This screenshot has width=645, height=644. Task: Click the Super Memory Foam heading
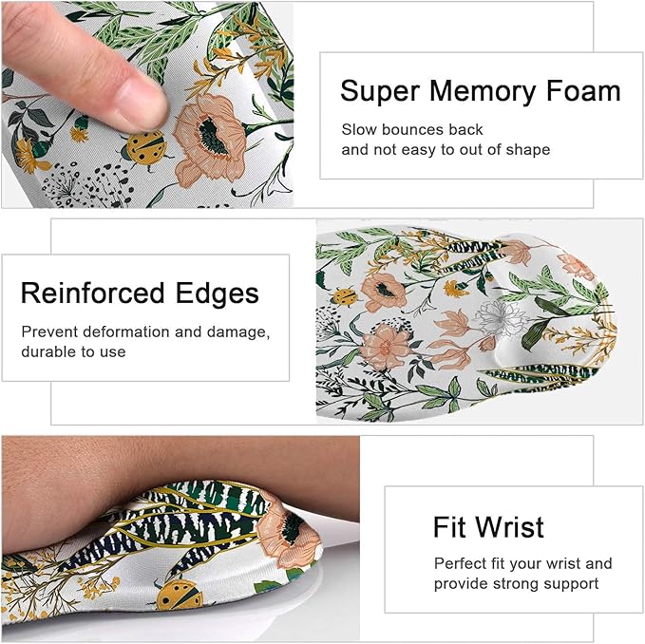click(x=480, y=91)
